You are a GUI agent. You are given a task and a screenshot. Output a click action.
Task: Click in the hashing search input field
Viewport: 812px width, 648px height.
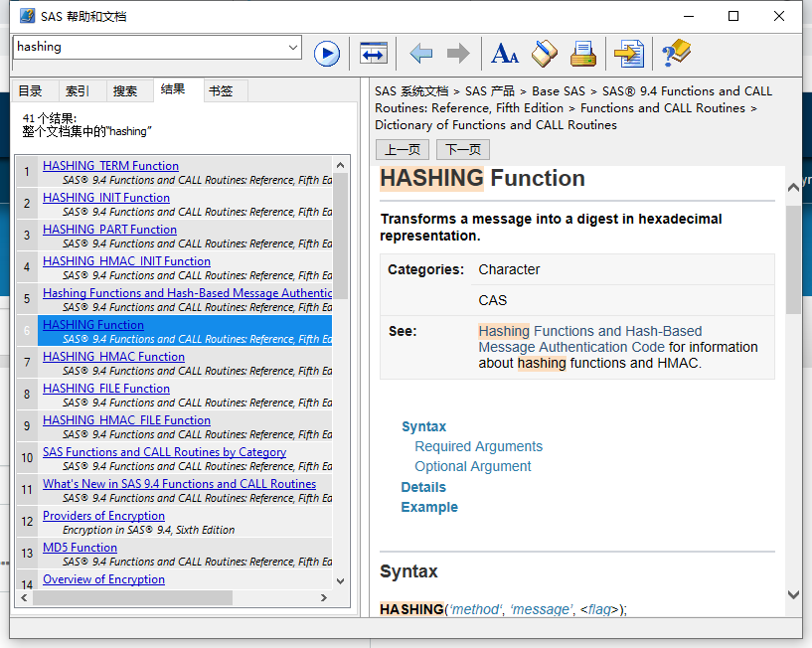149,47
